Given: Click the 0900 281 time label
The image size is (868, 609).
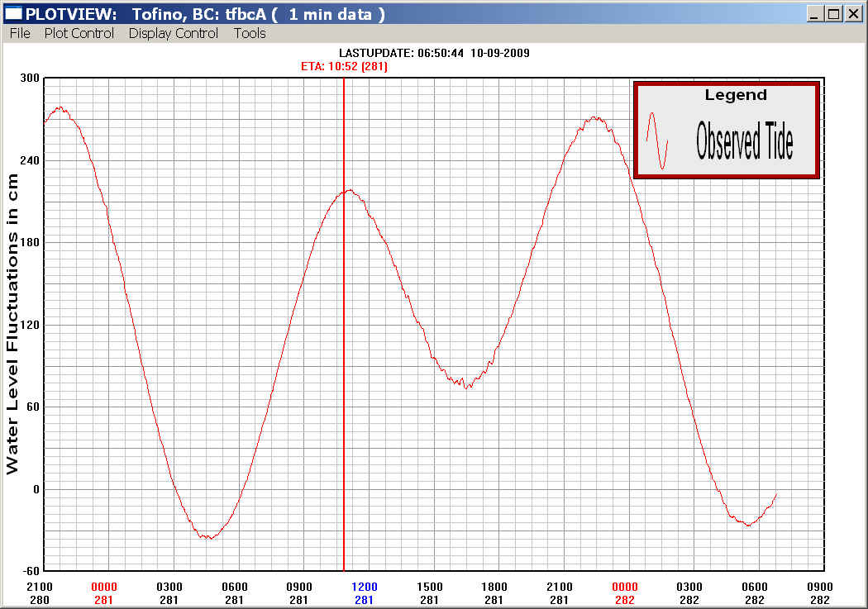Looking at the screenshot, I should pyautogui.click(x=299, y=593).
